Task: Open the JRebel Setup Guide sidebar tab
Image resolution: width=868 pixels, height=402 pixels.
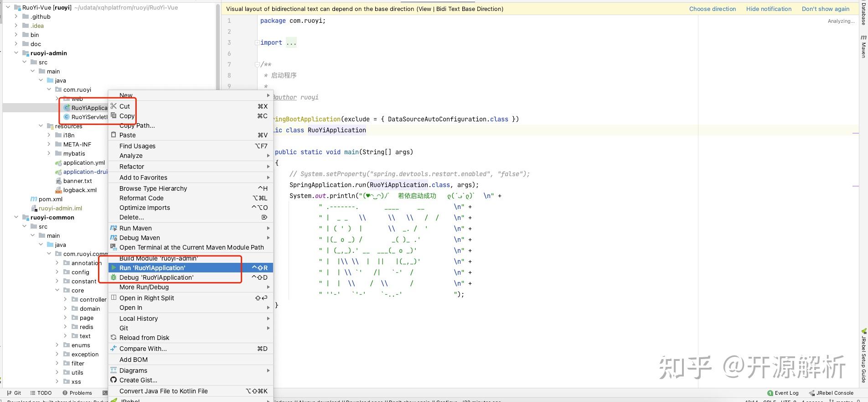Action: [863, 356]
